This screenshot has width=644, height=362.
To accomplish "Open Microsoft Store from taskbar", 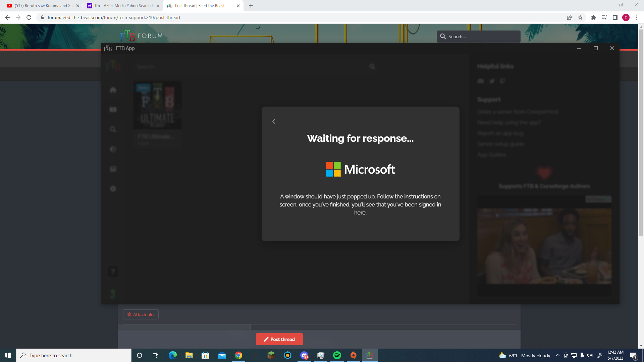I will click(205, 355).
